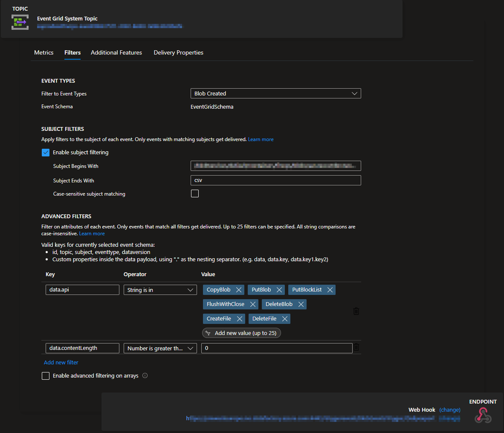
Task: Remove the PutBlockList value tag
Action: [330, 290]
